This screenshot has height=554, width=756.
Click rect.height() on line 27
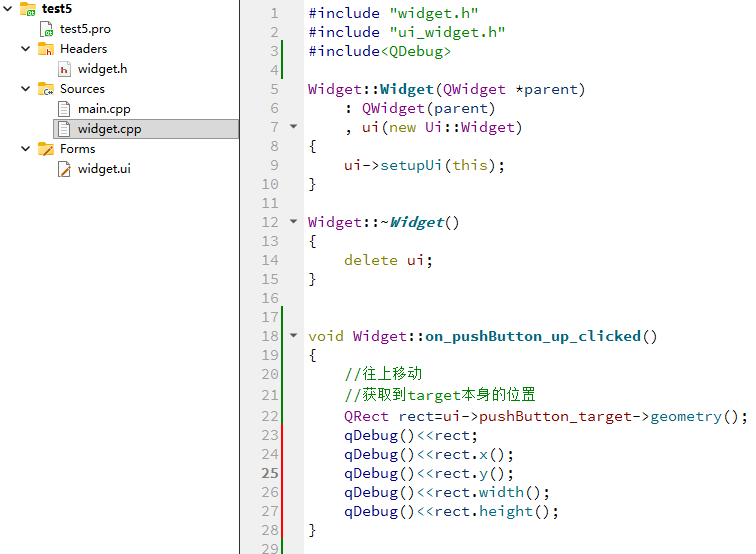492,511
